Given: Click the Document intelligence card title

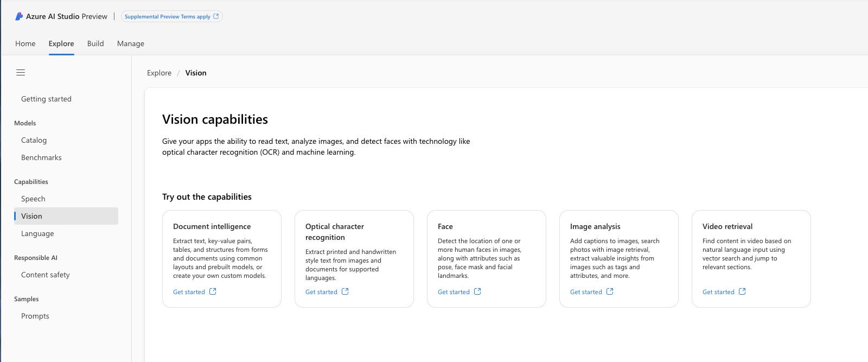Looking at the screenshot, I should click(212, 226).
